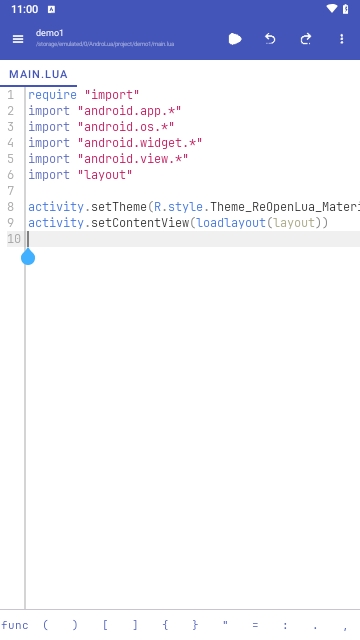Viewport: 360px width, 640px height.
Task: Click the main.lua file path subtitle
Action: pyautogui.click(x=105, y=44)
